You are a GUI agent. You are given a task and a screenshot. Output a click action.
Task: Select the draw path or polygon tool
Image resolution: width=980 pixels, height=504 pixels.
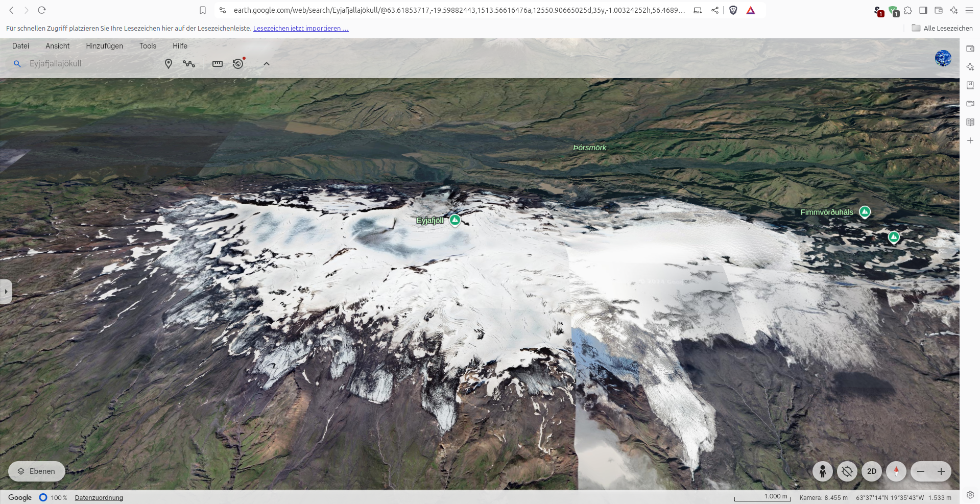coord(189,64)
